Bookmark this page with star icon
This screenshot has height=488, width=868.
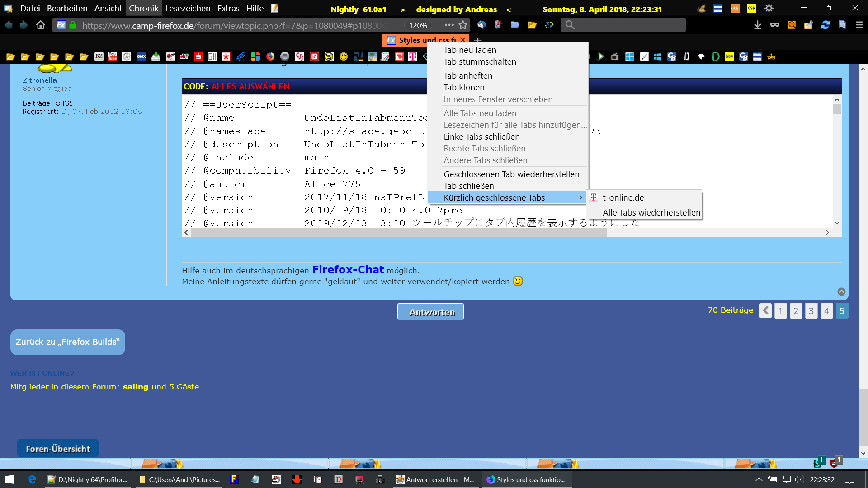tap(463, 25)
